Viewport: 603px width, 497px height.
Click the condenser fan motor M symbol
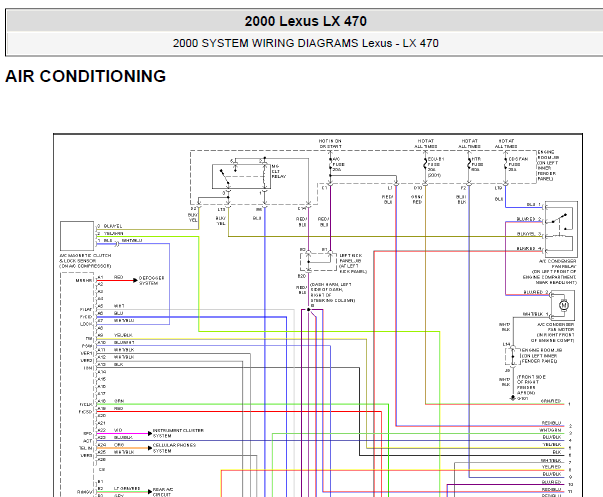click(563, 305)
